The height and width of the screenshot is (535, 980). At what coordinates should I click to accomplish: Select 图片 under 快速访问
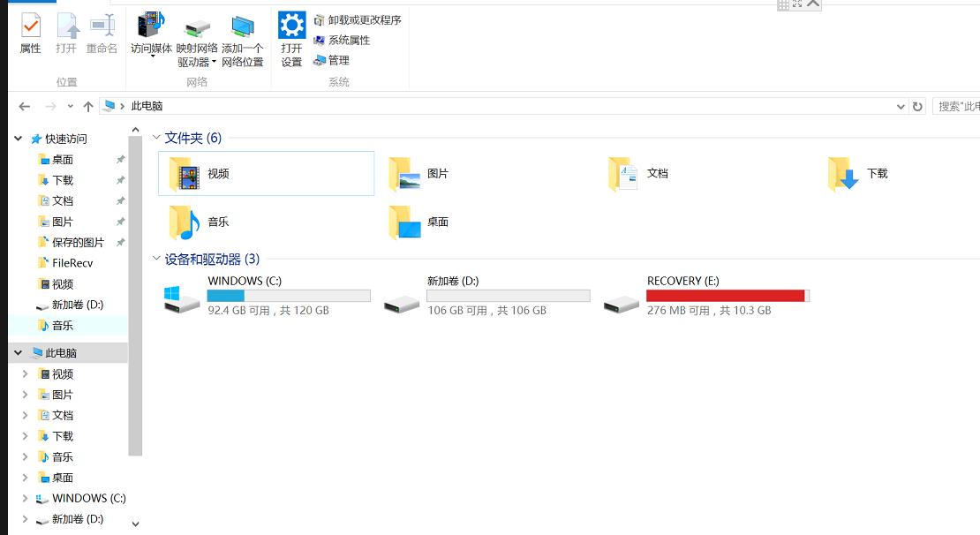point(63,222)
